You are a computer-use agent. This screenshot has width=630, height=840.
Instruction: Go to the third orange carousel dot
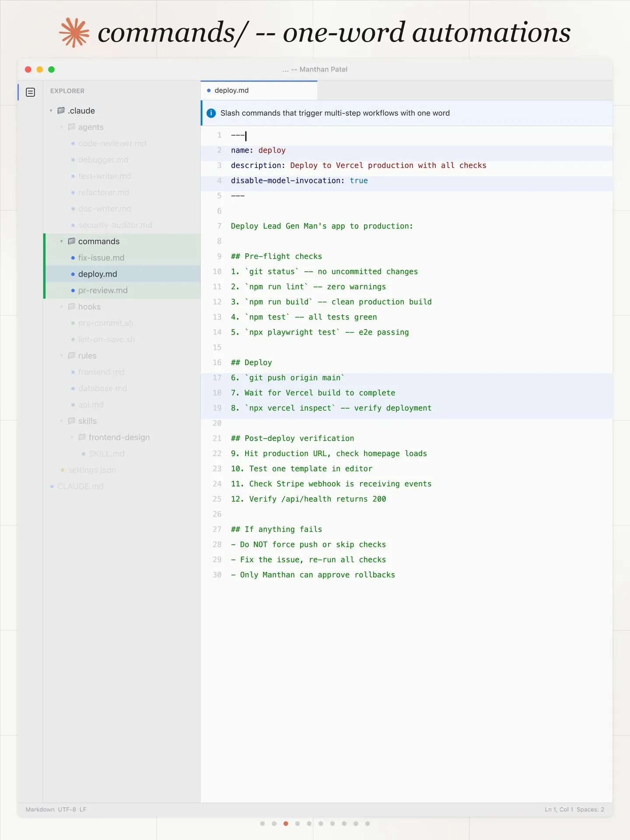[x=286, y=823]
